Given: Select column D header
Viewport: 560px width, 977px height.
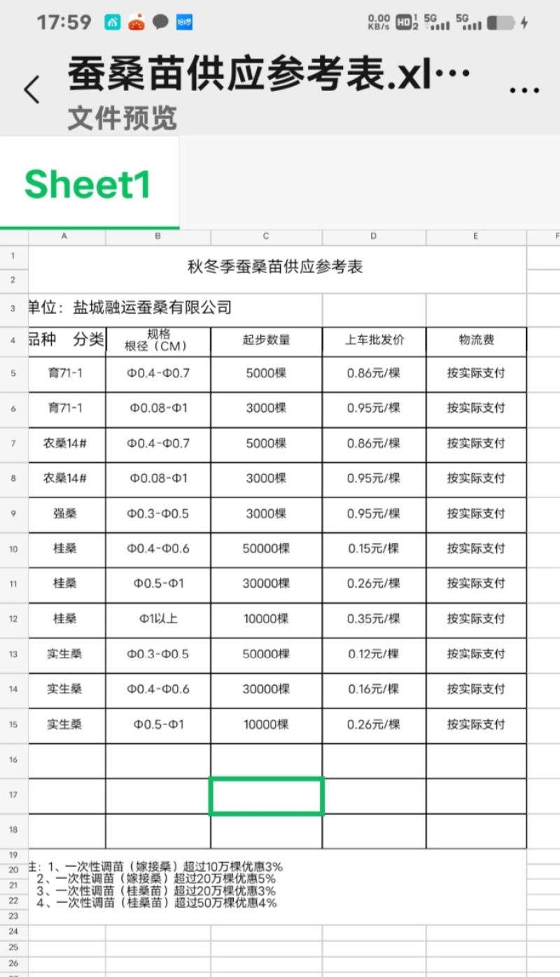Looking at the screenshot, I should 374,237.
